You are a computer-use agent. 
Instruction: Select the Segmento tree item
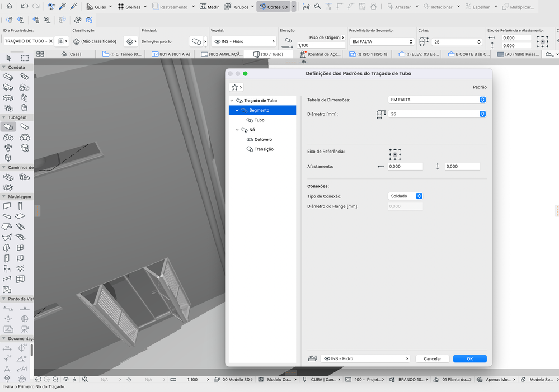click(262, 111)
